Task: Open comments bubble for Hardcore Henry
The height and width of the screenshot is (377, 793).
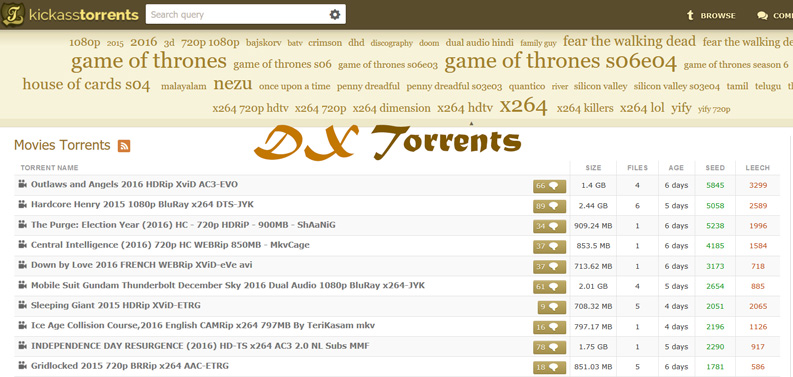Action: (x=549, y=206)
